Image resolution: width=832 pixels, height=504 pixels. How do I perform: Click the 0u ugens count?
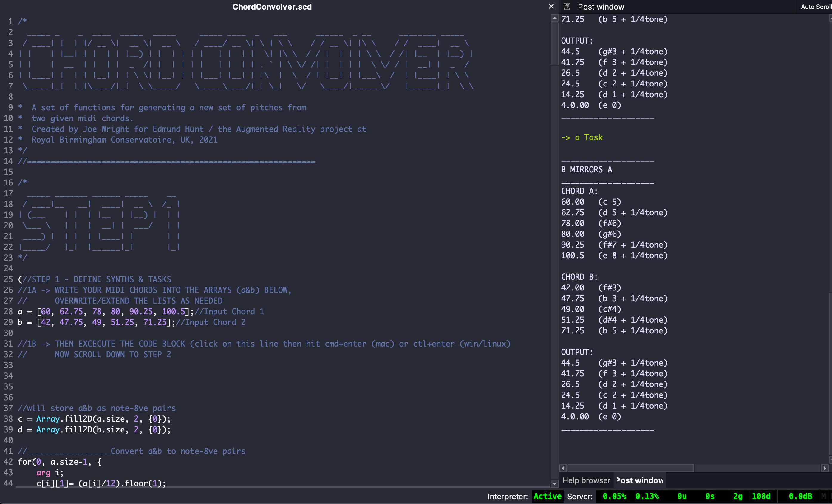click(682, 496)
